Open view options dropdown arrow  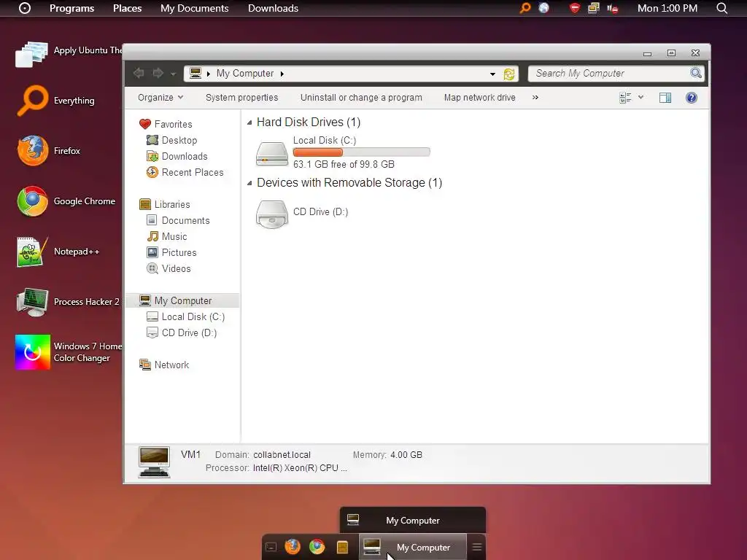pos(640,97)
